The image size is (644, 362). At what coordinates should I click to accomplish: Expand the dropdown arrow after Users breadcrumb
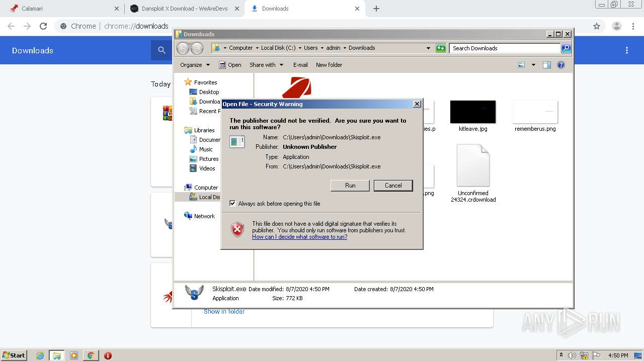322,48
